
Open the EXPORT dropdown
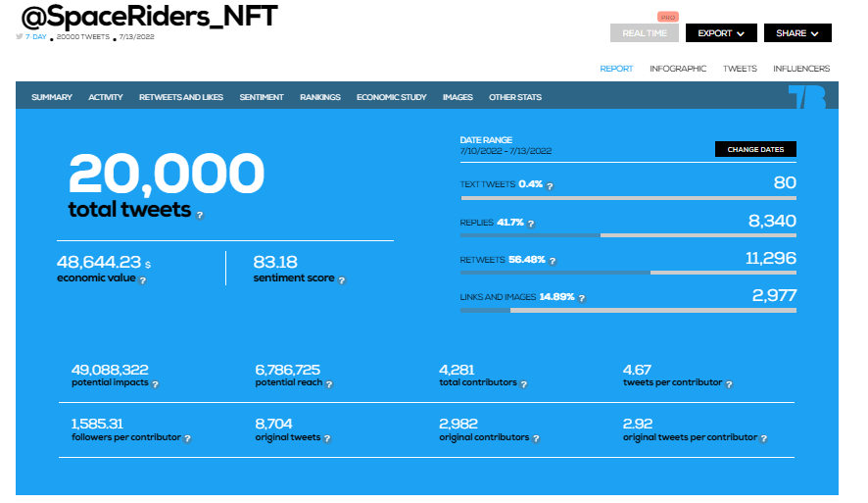(x=721, y=33)
